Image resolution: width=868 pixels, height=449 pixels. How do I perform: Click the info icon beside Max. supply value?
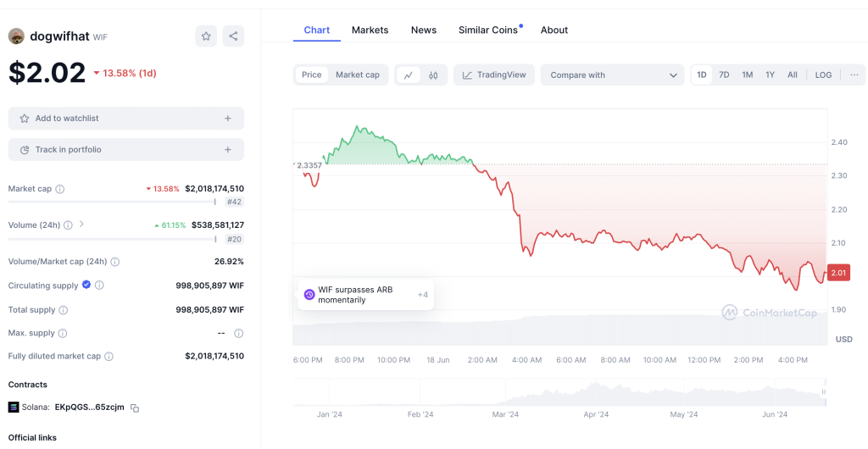click(x=238, y=334)
